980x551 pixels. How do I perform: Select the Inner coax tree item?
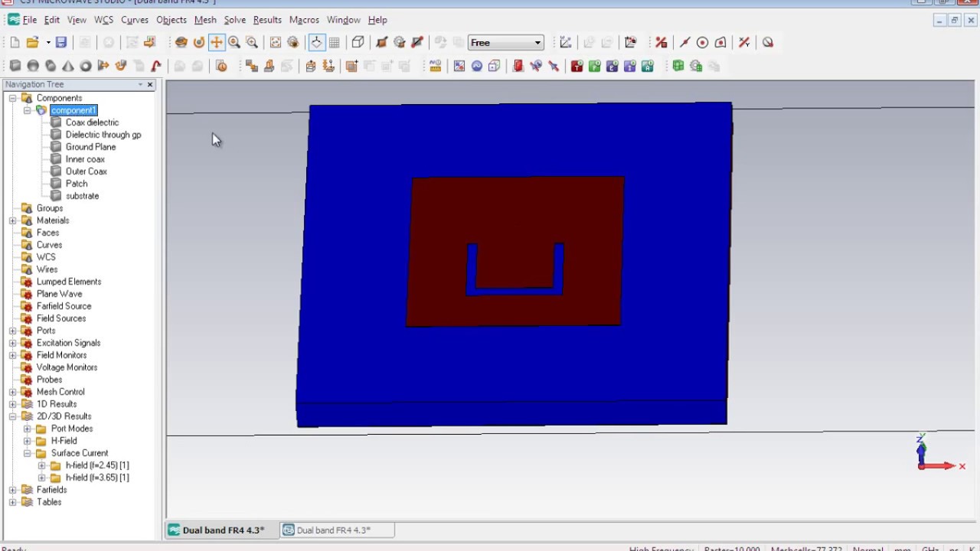pos(85,159)
